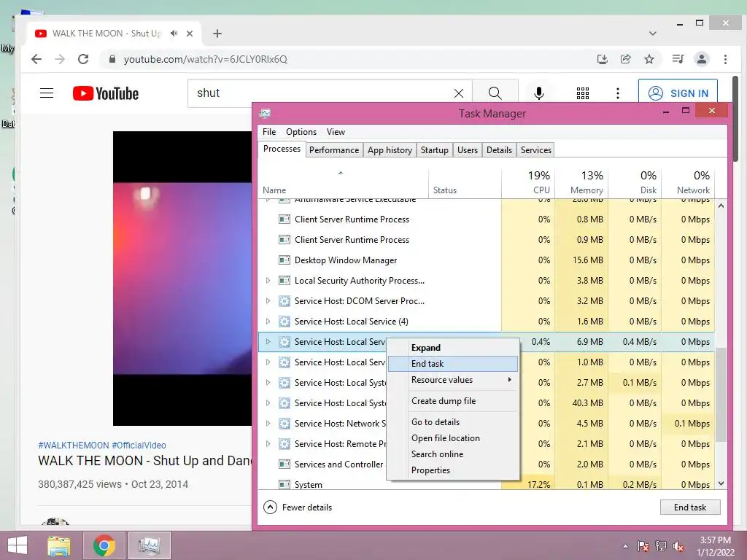Close the WALK THE MOON tab
The width and height of the screenshot is (747, 560).
tap(190, 34)
